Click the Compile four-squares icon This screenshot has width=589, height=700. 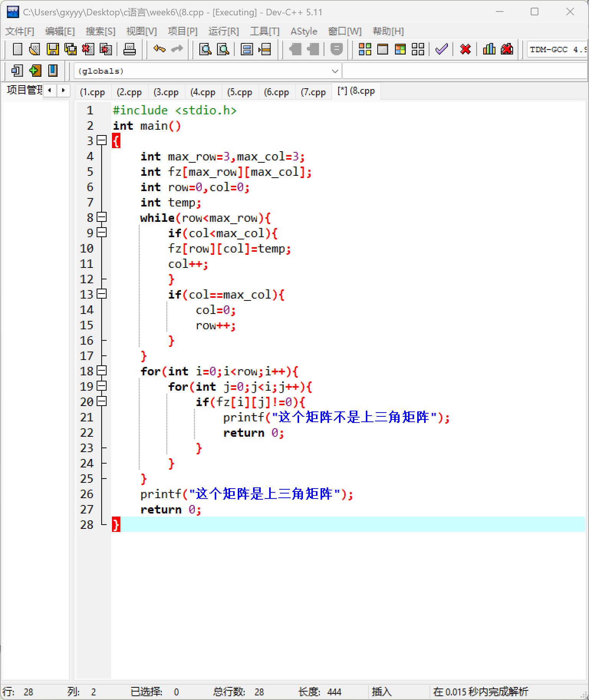pyautogui.click(x=365, y=49)
